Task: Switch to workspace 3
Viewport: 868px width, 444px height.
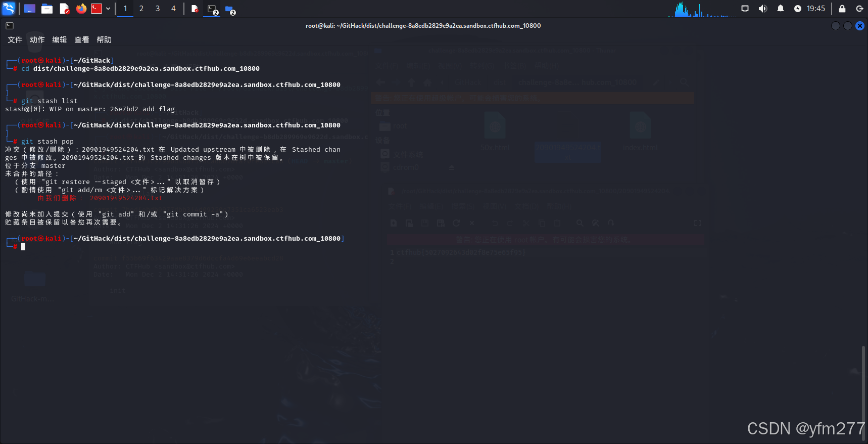Action: coord(158,9)
